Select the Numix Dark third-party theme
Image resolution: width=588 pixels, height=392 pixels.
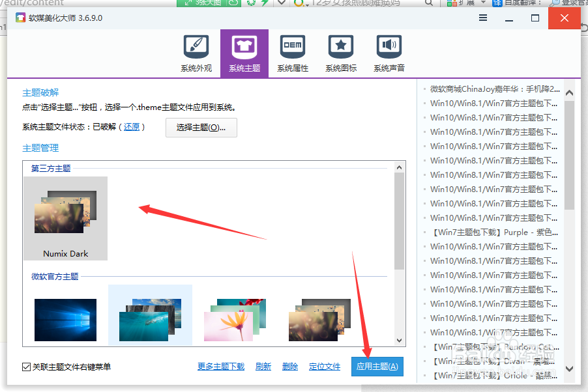(x=66, y=219)
